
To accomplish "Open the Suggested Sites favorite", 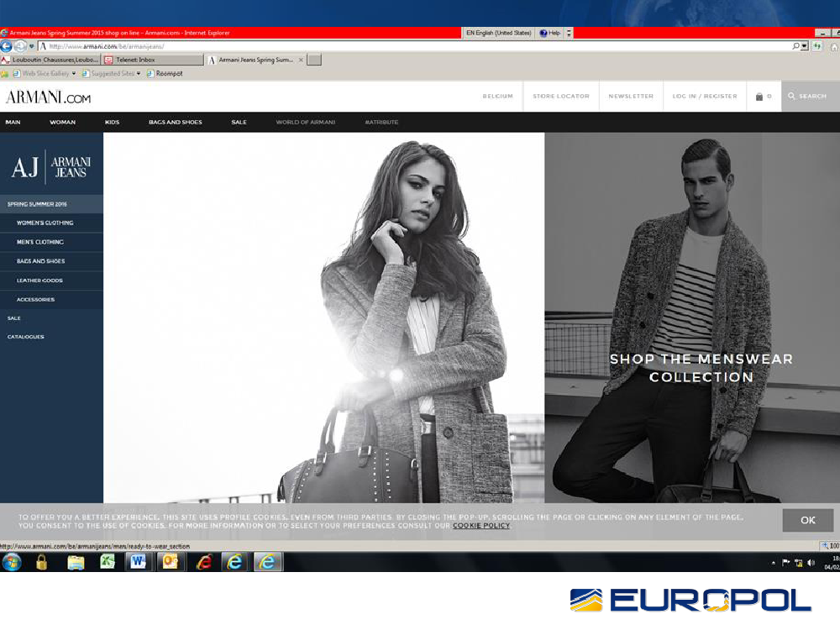I will pos(108,73).
